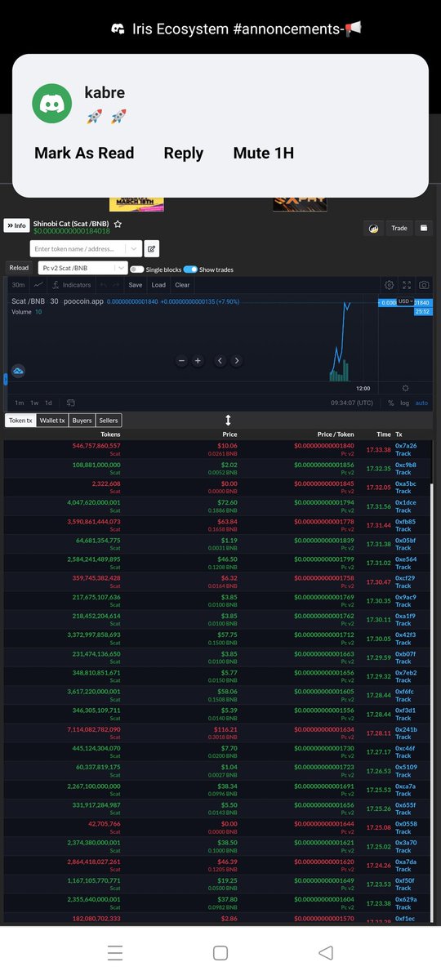Change the 30m chart interval

(x=18, y=285)
